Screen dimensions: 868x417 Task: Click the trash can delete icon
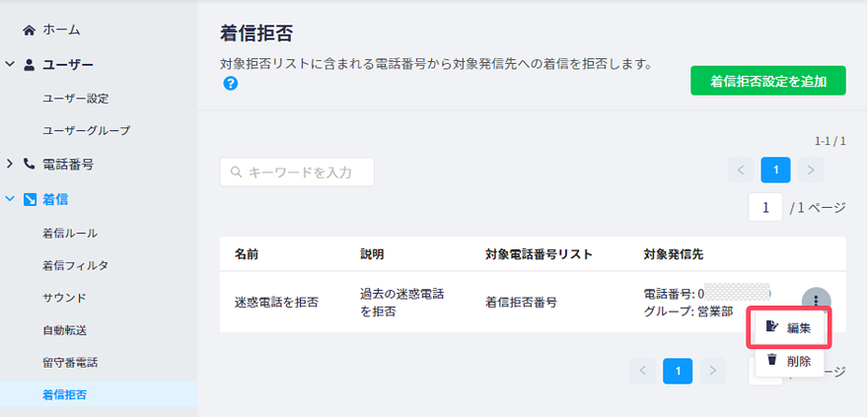coord(772,360)
